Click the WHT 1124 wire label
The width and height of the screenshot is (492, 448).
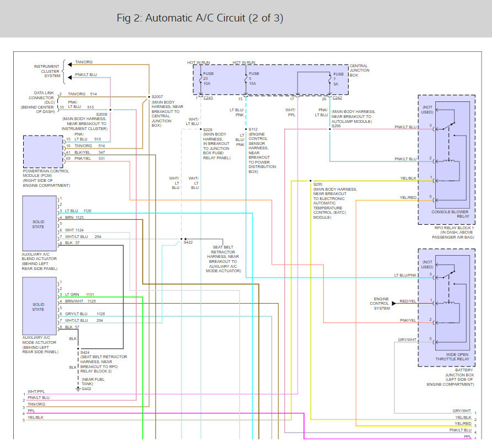point(74,230)
